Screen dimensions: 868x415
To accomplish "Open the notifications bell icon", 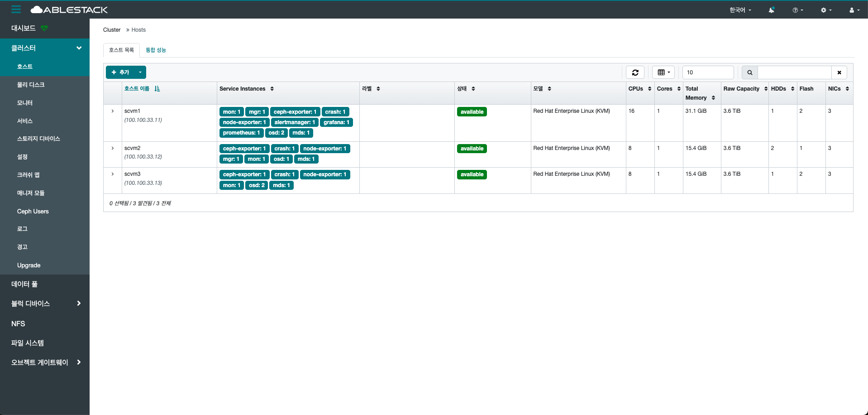I will pyautogui.click(x=771, y=10).
